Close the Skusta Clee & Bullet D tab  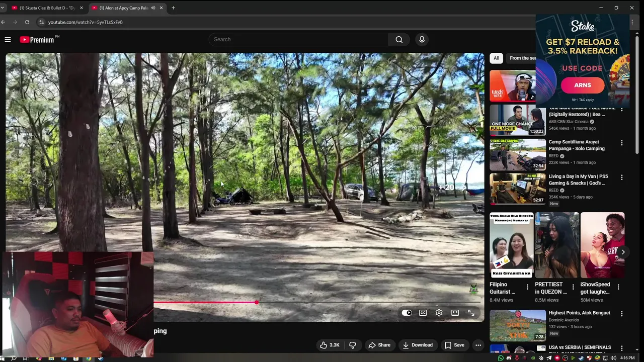(82, 8)
